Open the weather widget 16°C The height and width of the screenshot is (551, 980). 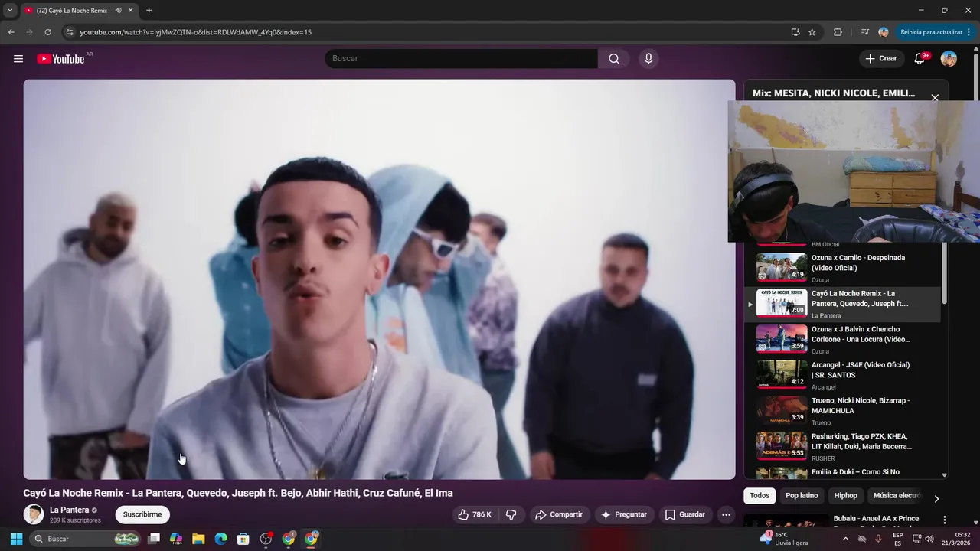(x=783, y=539)
